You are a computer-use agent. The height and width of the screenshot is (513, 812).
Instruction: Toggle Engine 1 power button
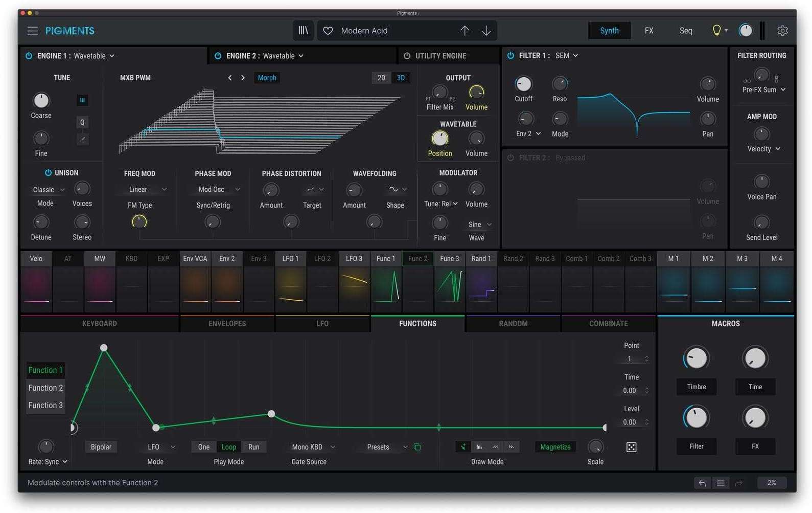click(x=29, y=56)
